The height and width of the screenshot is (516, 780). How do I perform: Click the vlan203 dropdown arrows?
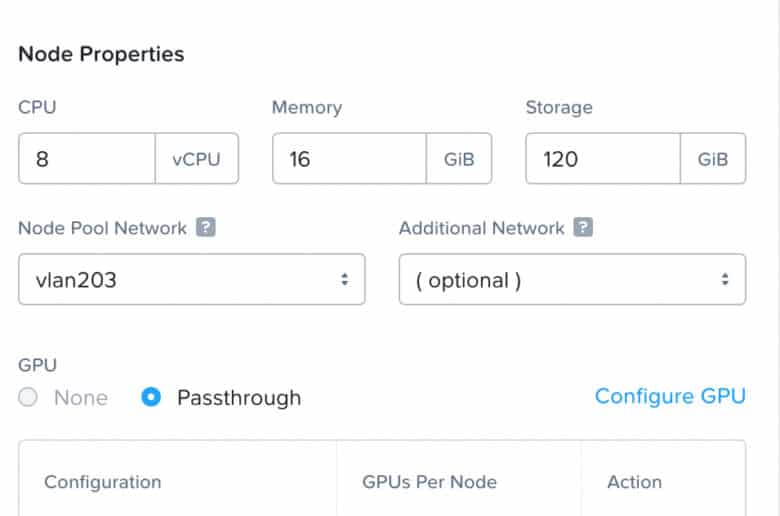tap(344, 280)
